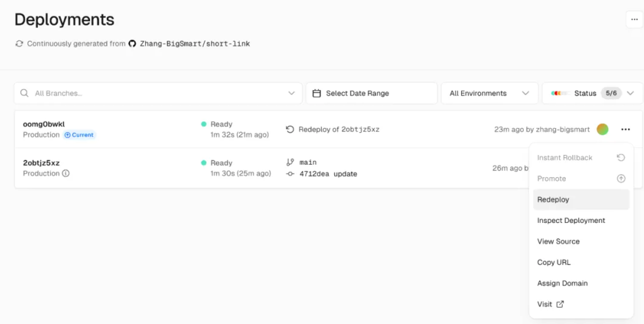
Task: Open deployment oomg0bwkl
Action: click(x=44, y=124)
